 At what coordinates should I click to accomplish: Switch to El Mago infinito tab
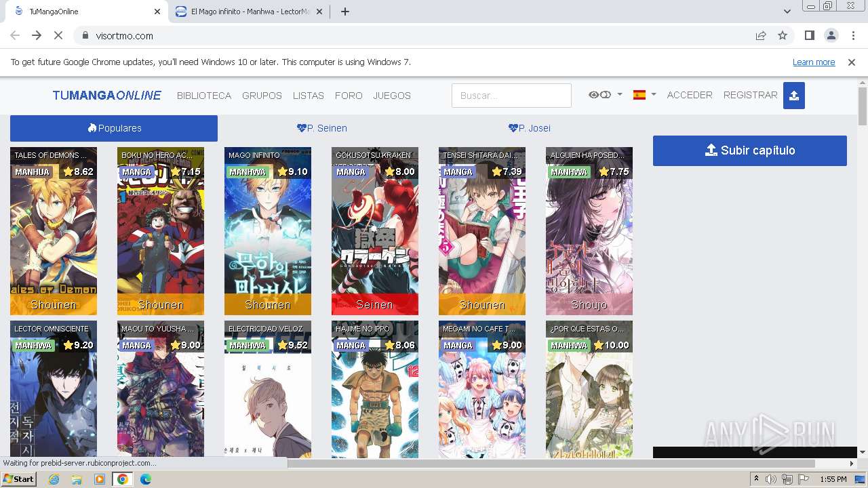click(249, 12)
